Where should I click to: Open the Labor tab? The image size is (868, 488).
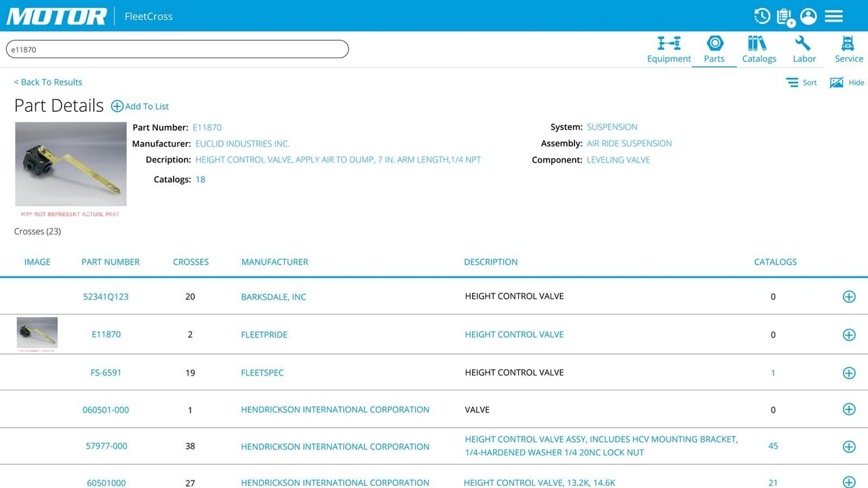click(804, 49)
